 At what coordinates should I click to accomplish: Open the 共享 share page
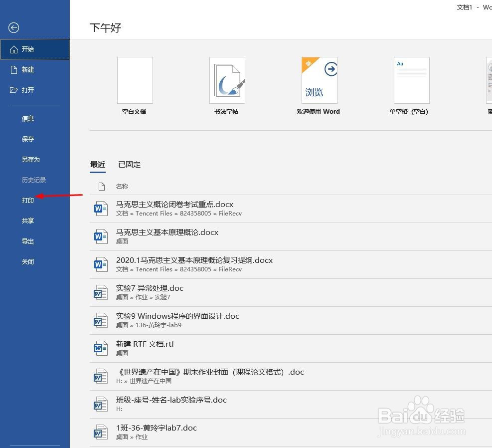[x=35, y=221]
